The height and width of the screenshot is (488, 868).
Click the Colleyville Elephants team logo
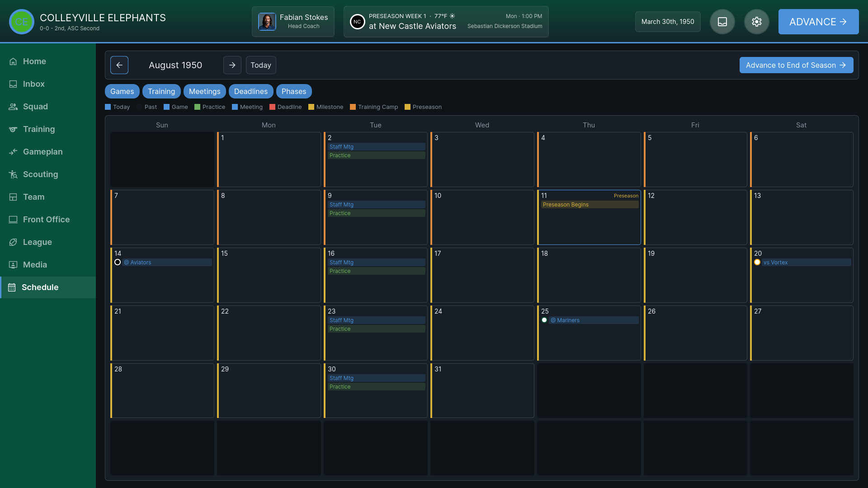[x=22, y=22]
